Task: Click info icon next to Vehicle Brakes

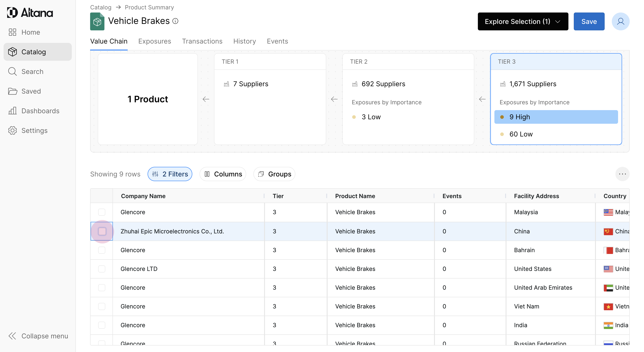Action: [x=176, y=21]
